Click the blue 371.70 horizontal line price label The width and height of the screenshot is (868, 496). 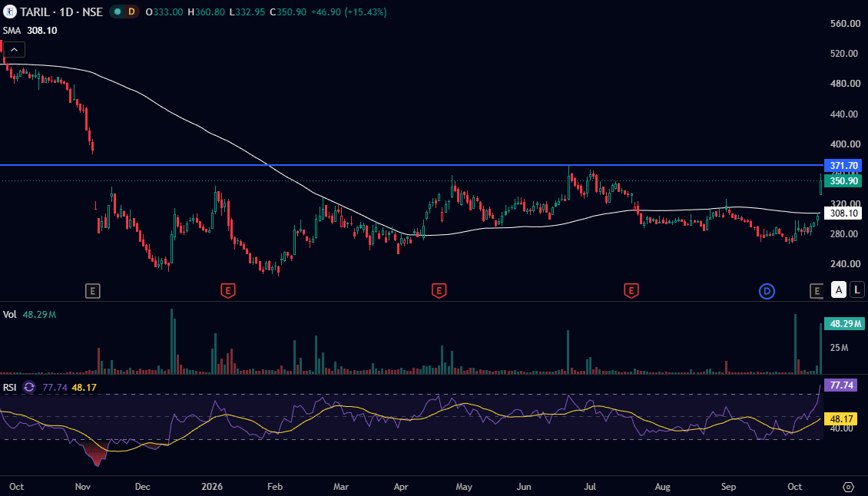click(843, 166)
